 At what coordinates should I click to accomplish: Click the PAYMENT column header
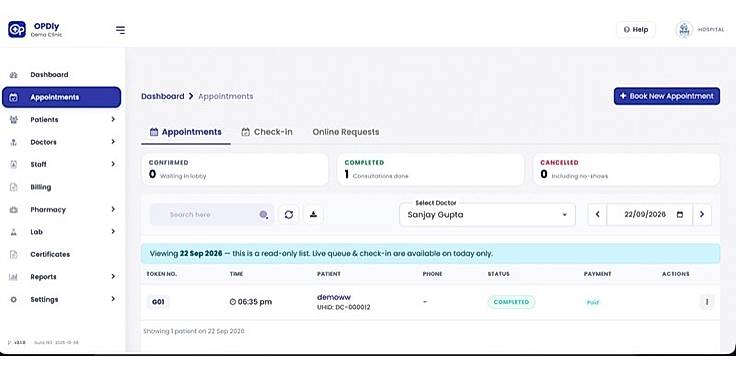pyautogui.click(x=598, y=274)
